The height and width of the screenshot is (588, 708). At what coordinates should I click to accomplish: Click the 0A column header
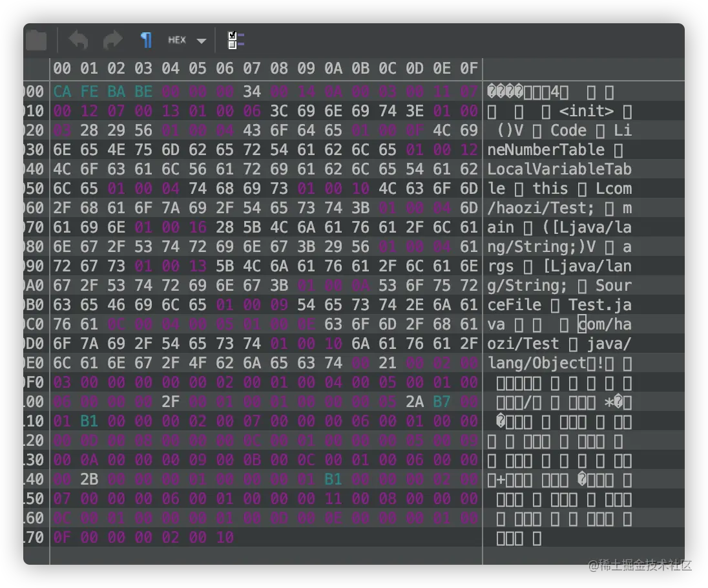(x=333, y=68)
